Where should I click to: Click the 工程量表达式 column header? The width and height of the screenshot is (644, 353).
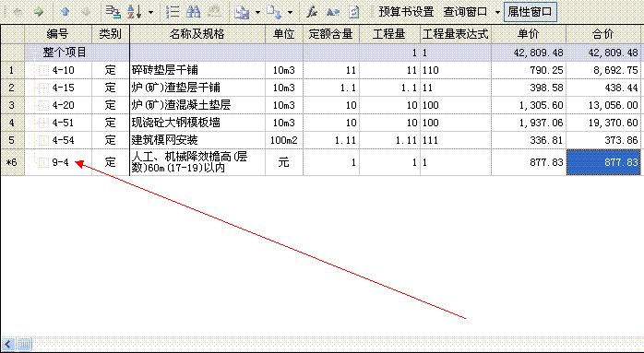456,34
